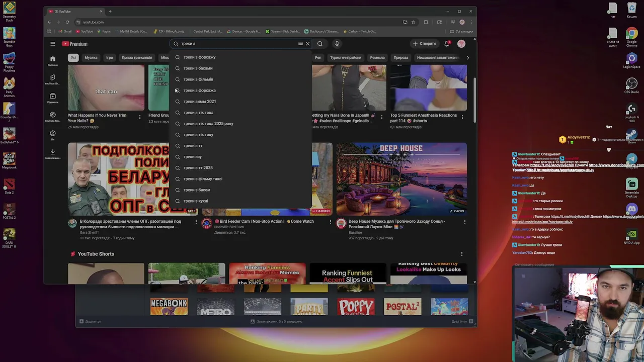Choose suggestion треки зимы 2021
This screenshot has width=644, height=362.
pos(240,102)
